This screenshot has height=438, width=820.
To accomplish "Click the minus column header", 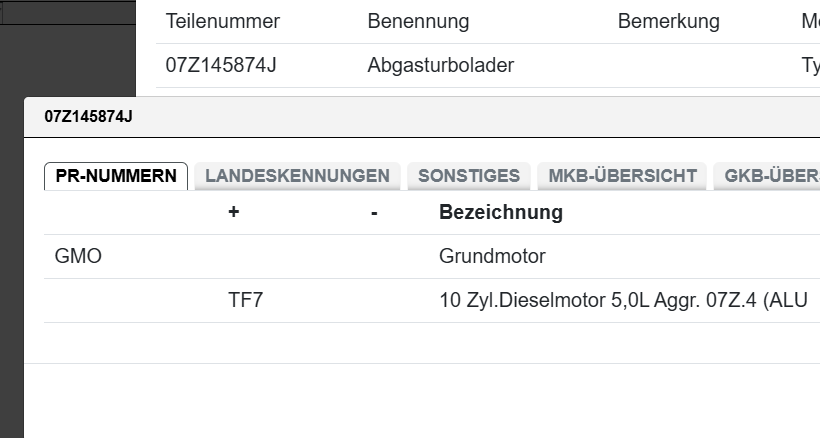I will tap(374, 212).
